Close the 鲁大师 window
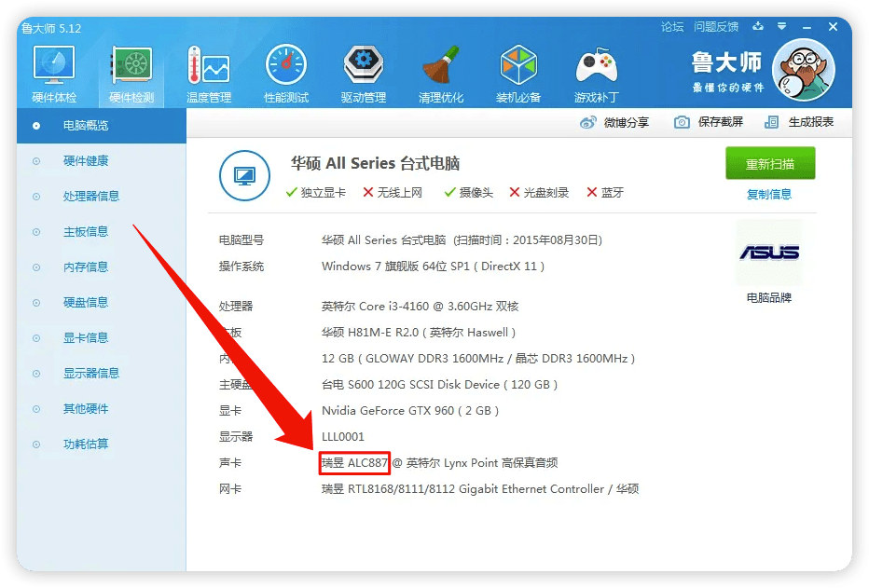The image size is (869, 588). pos(833,27)
